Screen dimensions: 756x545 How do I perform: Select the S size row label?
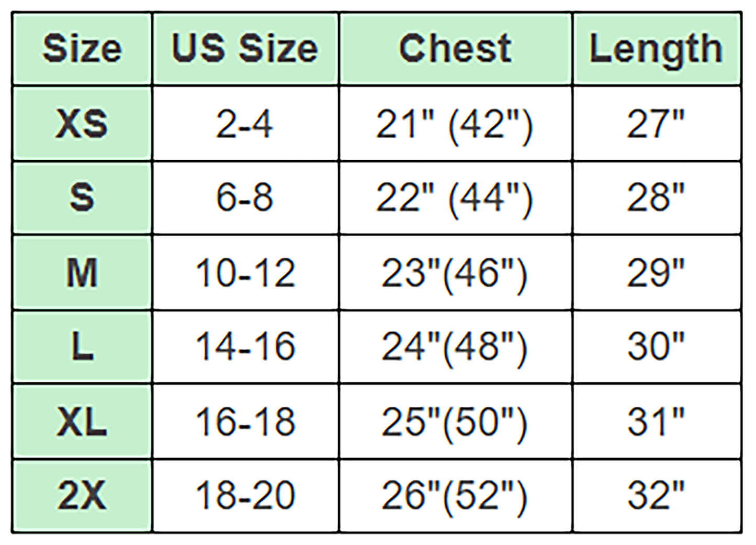pos(82,198)
